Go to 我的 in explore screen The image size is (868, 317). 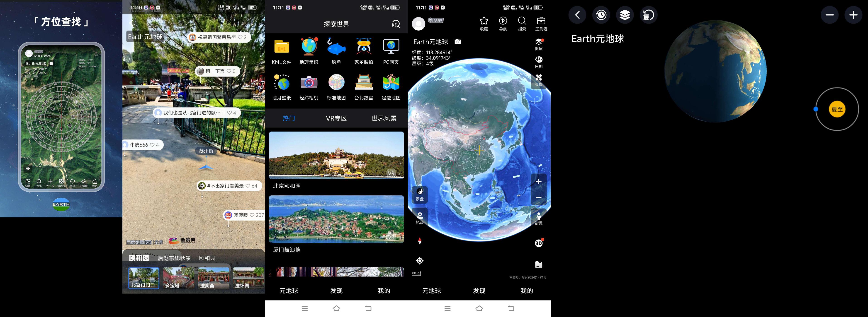point(384,291)
